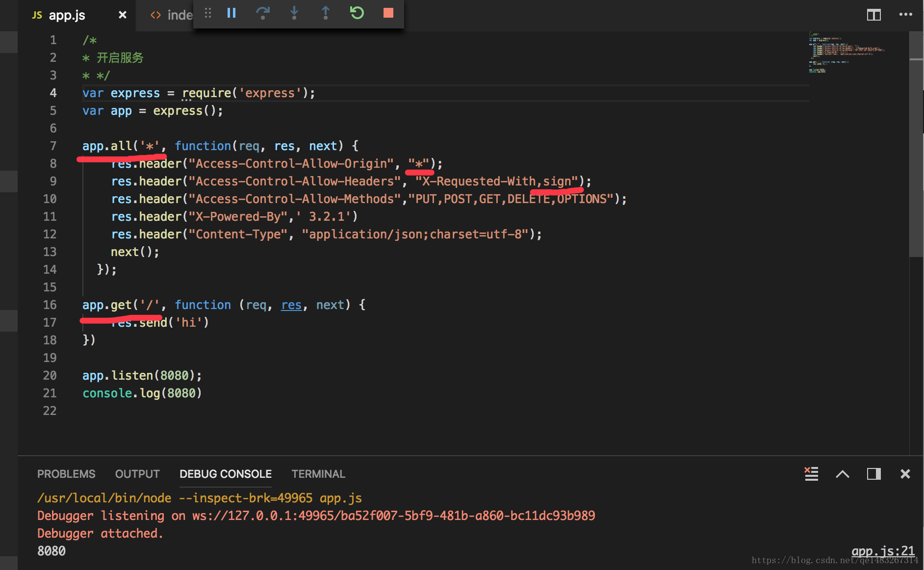Click line number 20 in the gutter
This screenshot has height=570, width=924.
point(50,375)
